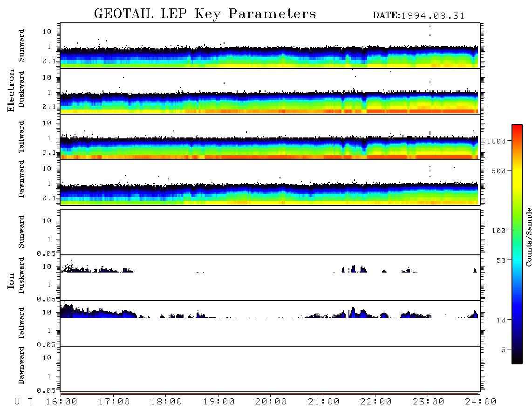532x410 pixels.
Task: Click the vertical "Ion" group label
Action: click(11, 281)
